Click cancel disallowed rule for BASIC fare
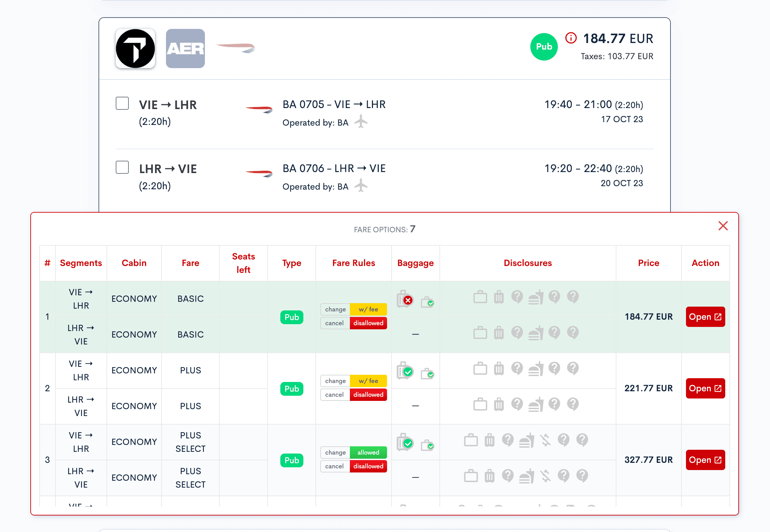 coord(354,323)
